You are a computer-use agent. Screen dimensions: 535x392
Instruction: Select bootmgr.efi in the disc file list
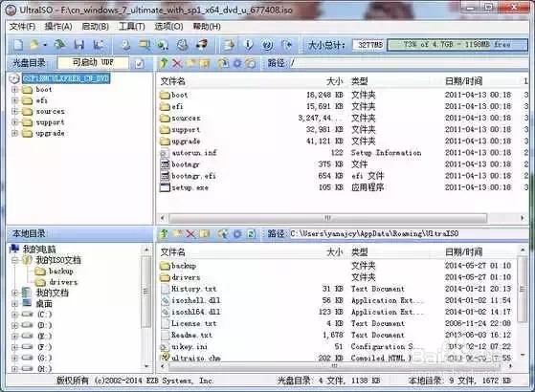pyautogui.click(x=193, y=176)
